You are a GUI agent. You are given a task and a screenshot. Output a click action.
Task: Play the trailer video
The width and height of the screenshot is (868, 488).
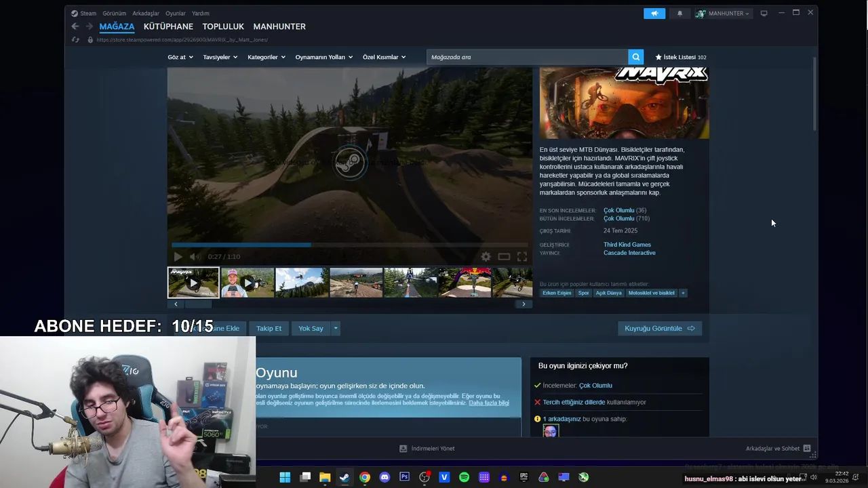[178, 256]
